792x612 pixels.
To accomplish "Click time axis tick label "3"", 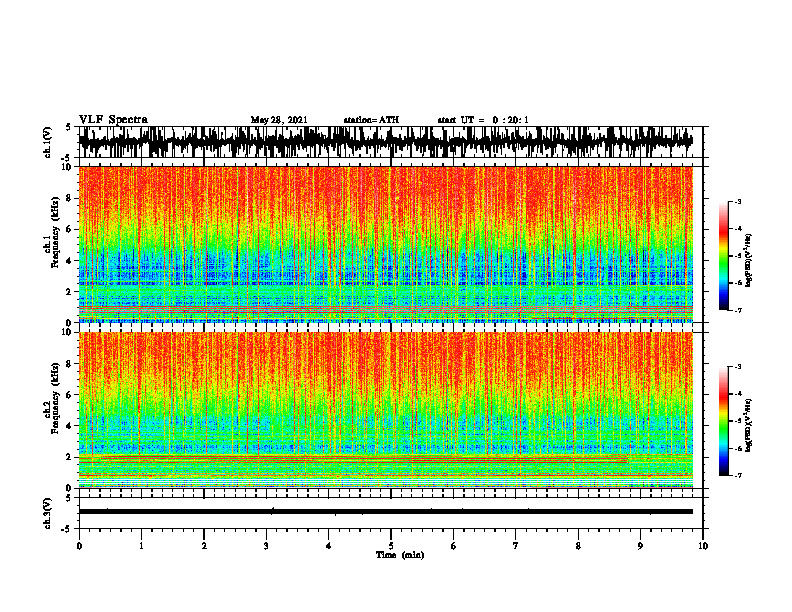I will pos(266,546).
